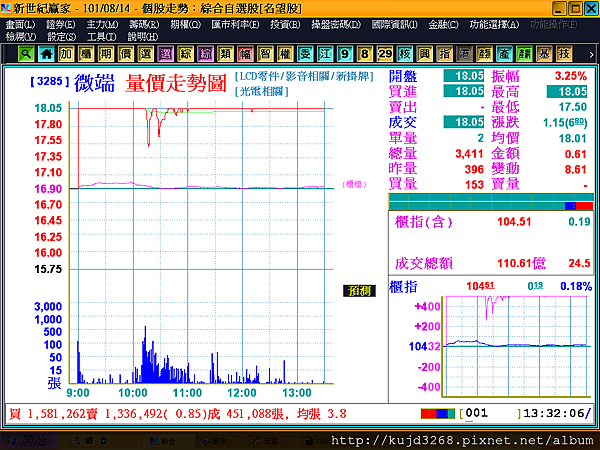
Task: Click the buy/sell ratio bar under 買量
Action: point(491,202)
